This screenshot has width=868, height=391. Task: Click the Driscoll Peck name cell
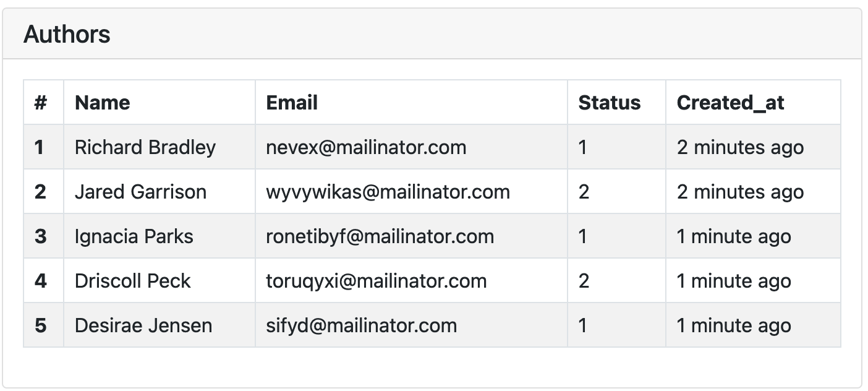[133, 281]
